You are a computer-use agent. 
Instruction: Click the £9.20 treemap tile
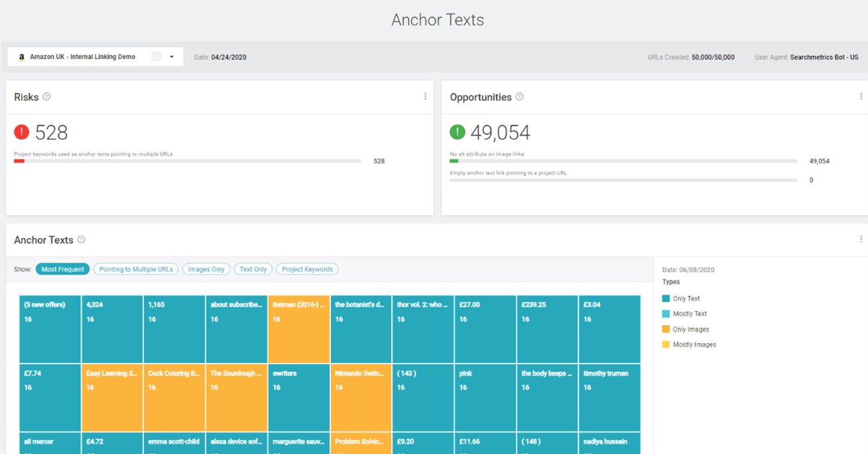coord(423,443)
